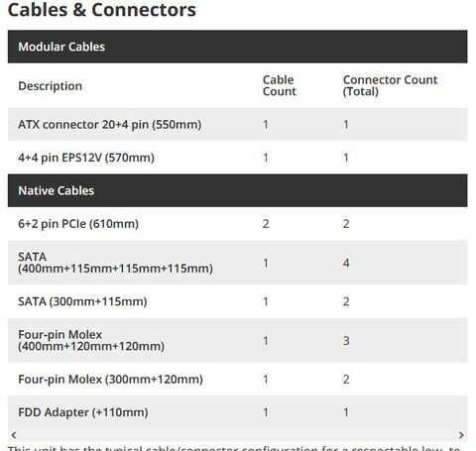Select the ATX connector 20+4 pin row
This screenshot has width=476, height=451.
237,125
